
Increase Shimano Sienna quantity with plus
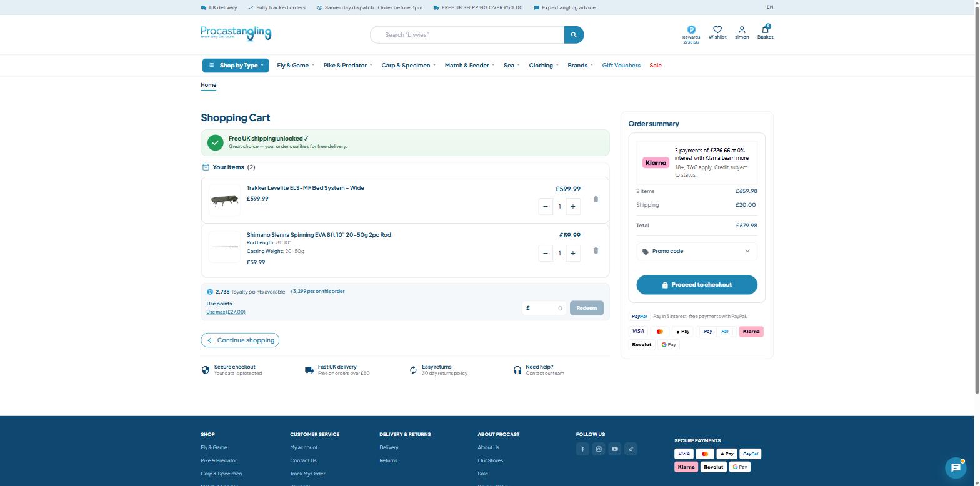(x=573, y=253)
